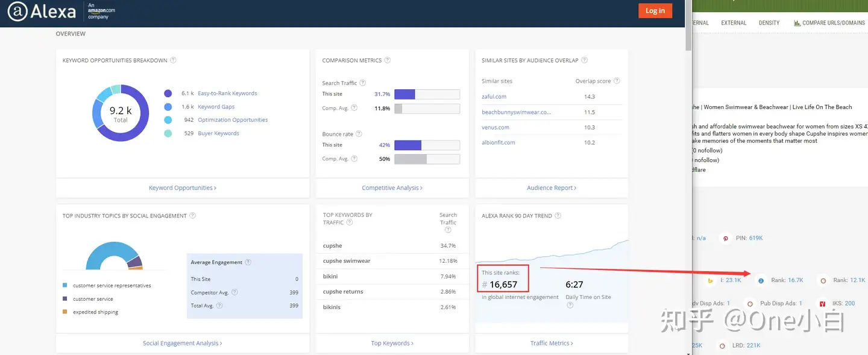Click help icon beside Bounce rate heading
The image size is (868, 355).
pos(359,134)
